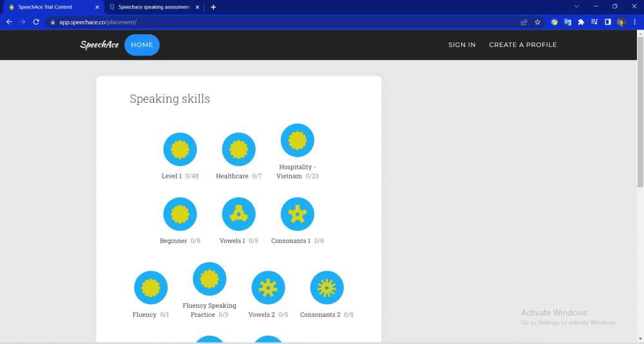644x344 pixels.
Task: Open the media controls icon
Action: pyautogui.click(x=594, y=22)
